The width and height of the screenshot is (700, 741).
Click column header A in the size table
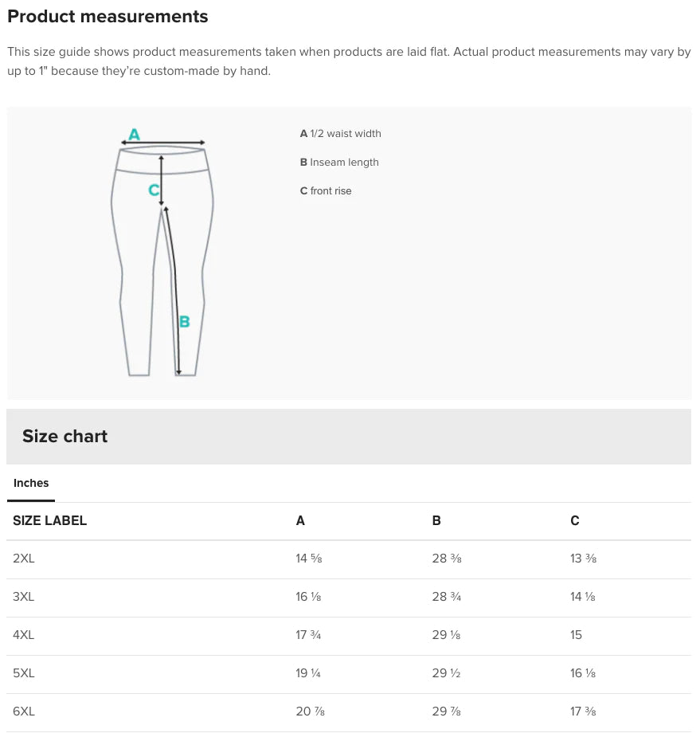(x=300, y=521)
